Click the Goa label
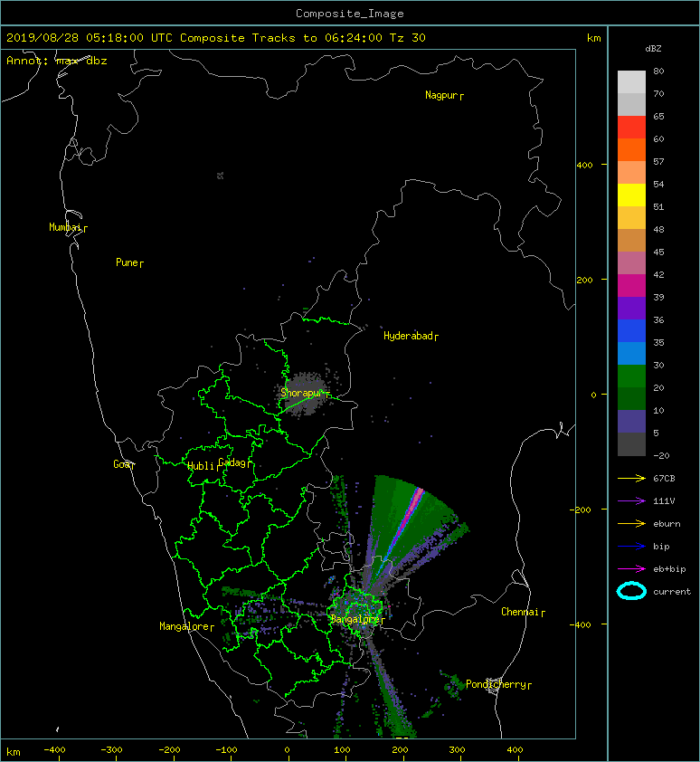Viewport: 700px width, 762px height. coord(124,464)
